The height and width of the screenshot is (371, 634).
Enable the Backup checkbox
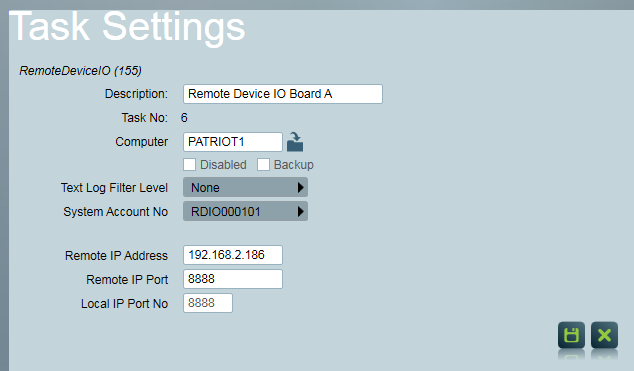(263, 164)
